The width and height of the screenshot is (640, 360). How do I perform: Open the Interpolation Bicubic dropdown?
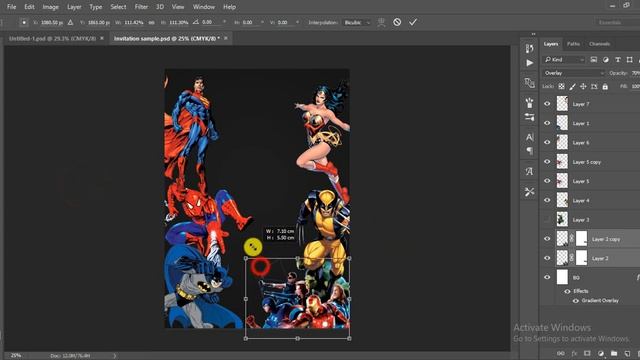click(356, 22)
